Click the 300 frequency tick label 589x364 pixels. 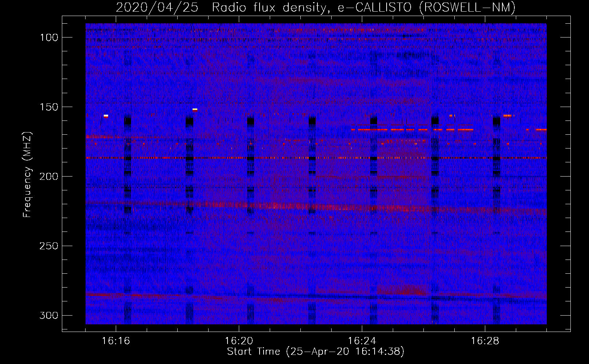(x=49, y=316)
